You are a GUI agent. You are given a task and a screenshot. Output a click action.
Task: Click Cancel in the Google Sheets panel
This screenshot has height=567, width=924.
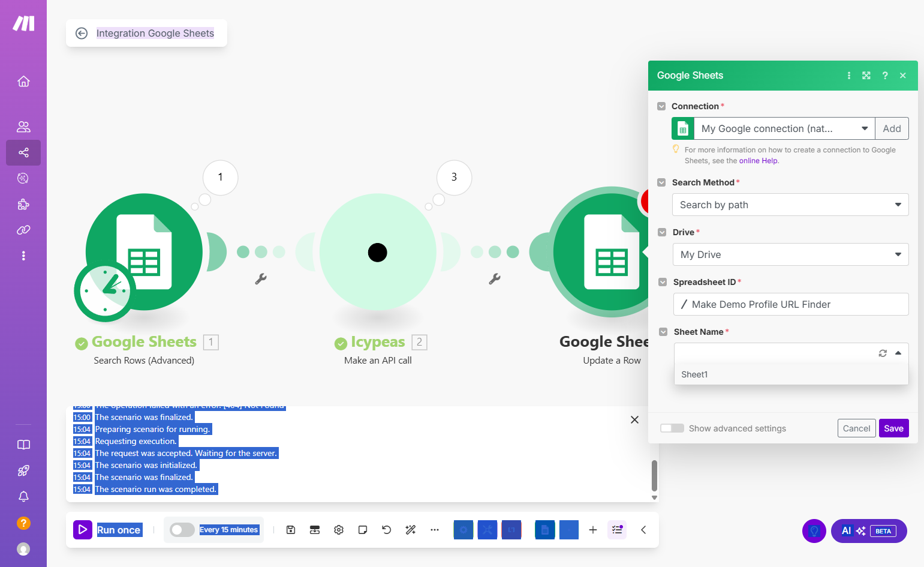tap(856, 428)
